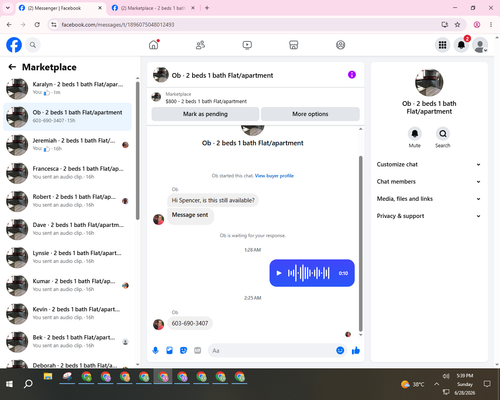Open the Friends icon in top navigation
Image resolution: width=500 pixels, height=400 pixels.
pos(200,45)
